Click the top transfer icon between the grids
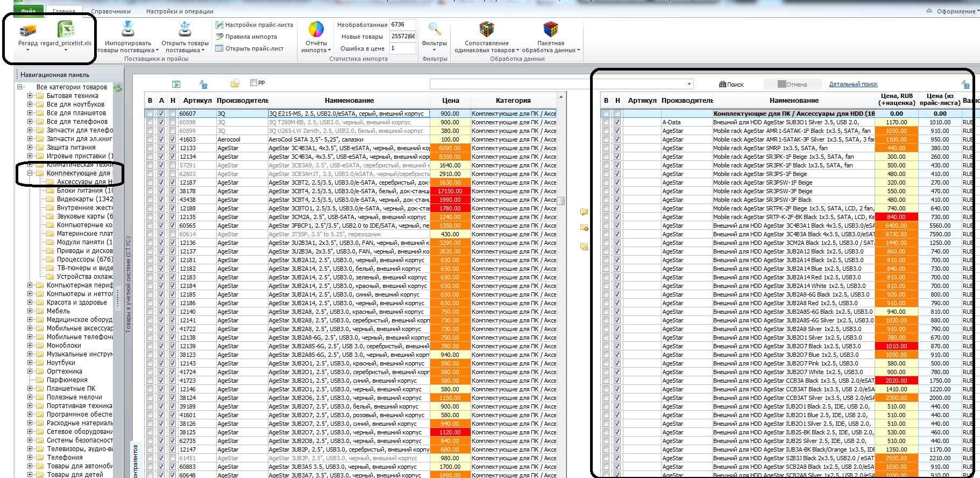This screenshot has height=478, width=980. click(584, 212)
